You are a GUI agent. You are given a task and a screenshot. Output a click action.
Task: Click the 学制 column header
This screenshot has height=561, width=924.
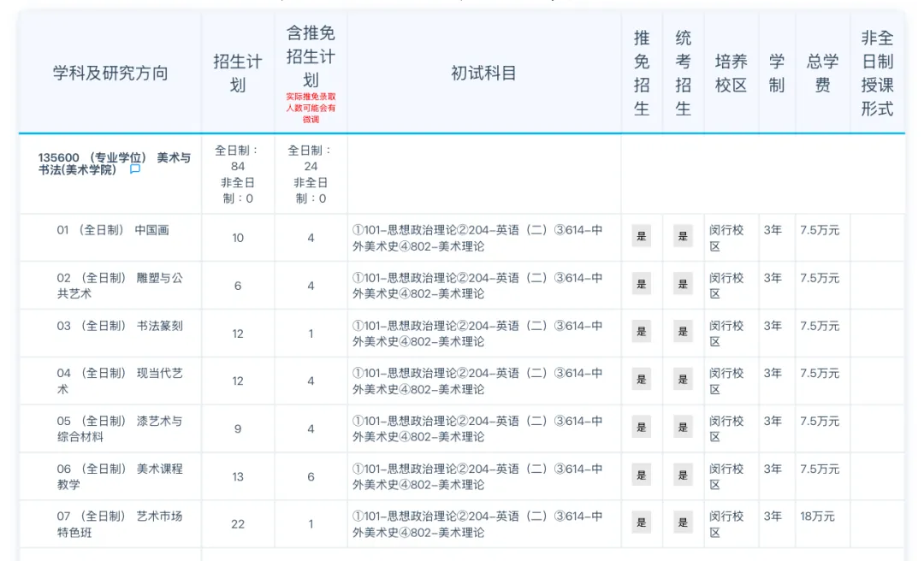(x=777, y=73)
